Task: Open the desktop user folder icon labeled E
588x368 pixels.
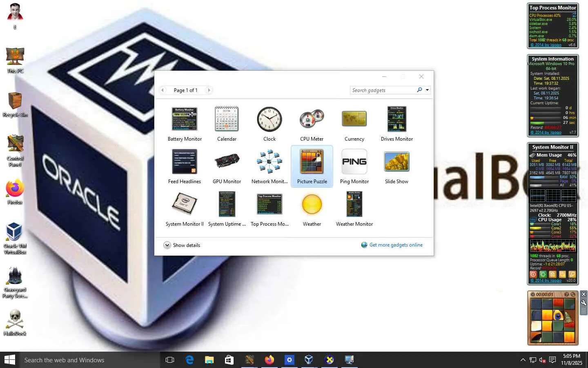Action: coord(15,16)
